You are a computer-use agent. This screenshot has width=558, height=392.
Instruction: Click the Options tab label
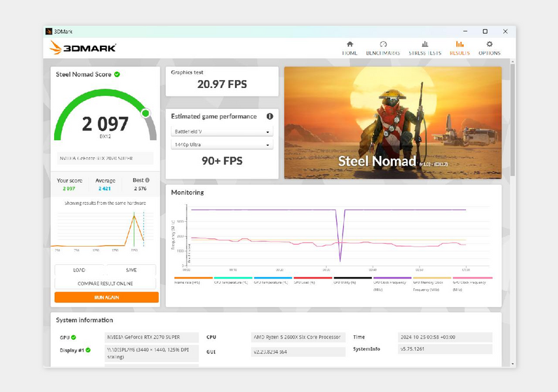click(x=489, y=53)
